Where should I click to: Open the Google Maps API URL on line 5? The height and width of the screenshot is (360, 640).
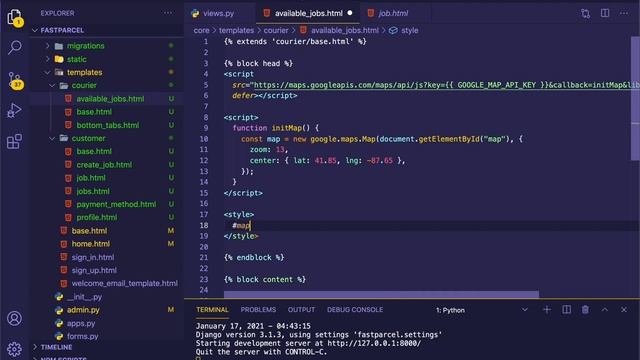click(x=447, y=85)
